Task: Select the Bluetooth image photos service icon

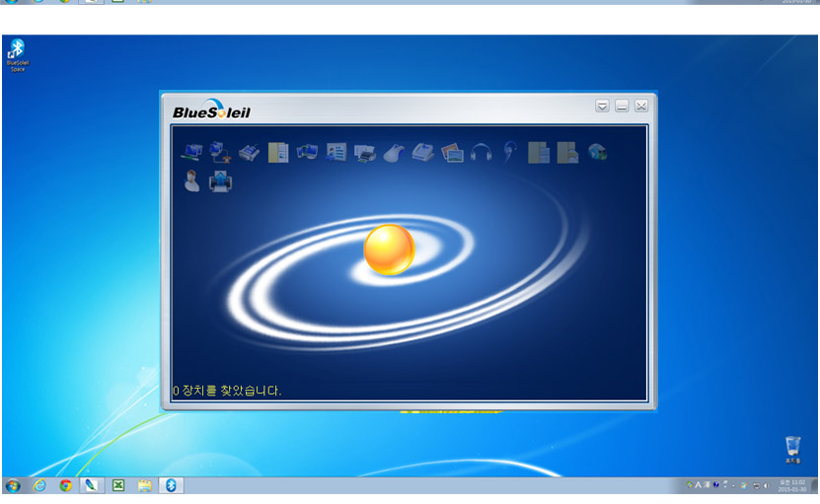Action: [x=452, y=153]
